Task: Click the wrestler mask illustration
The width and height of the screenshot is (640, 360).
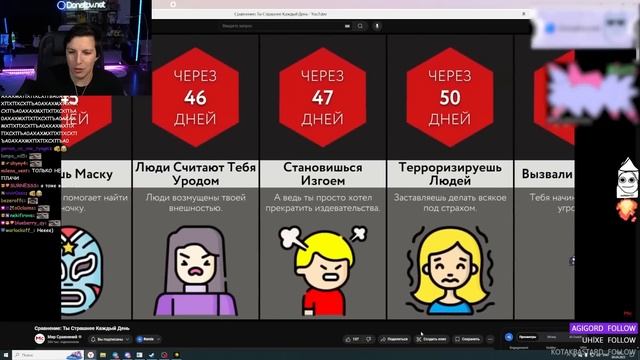Action: (82, 271)
